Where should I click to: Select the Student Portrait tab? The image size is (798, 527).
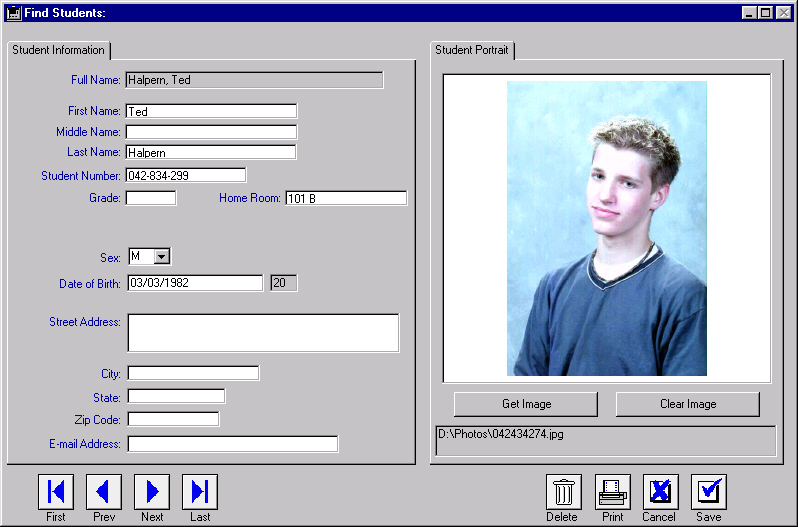tap(472, 50)
